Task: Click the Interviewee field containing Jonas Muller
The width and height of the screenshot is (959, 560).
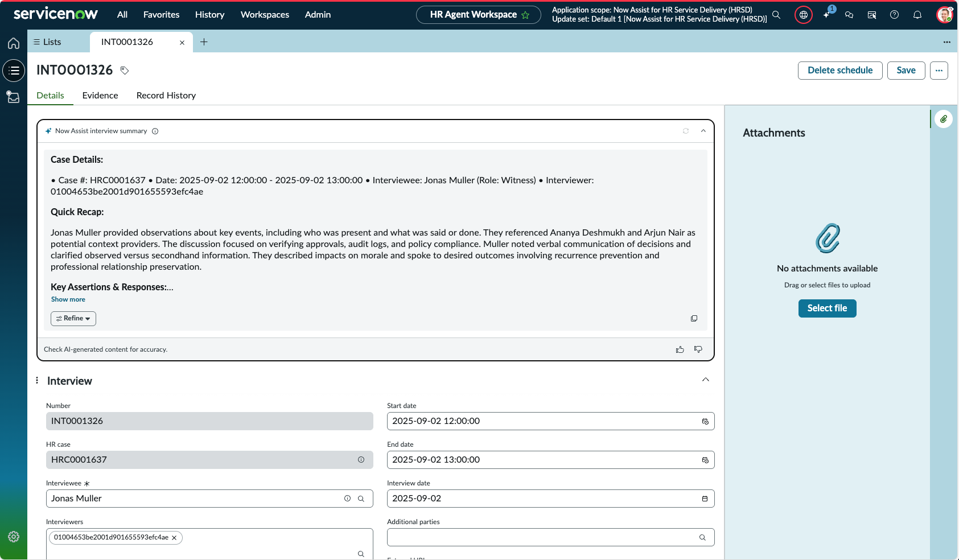Action: pyautogui.click(x=209, y=499)
